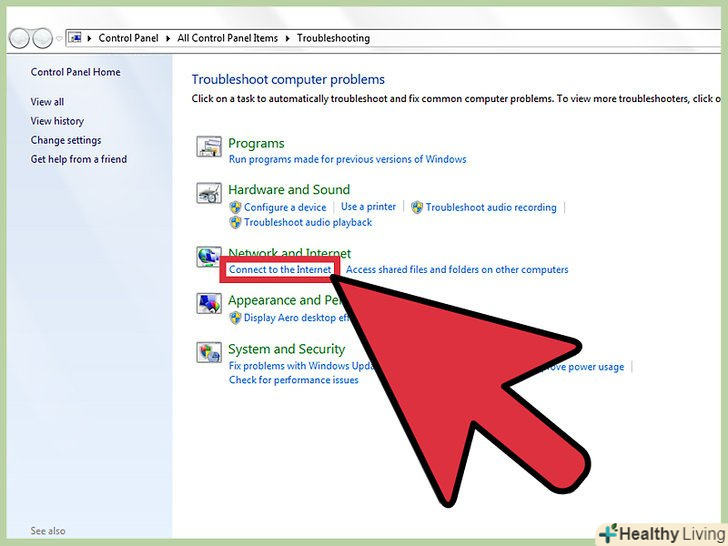Open the improve power usage link
Screen dimensions: 728x546
tap(584, 367)
